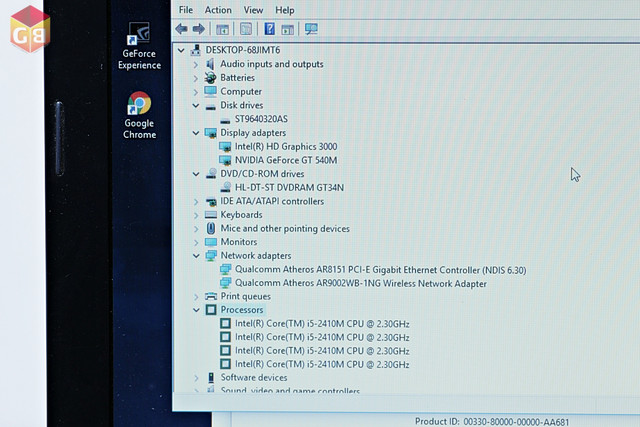
Task: Launch the Google Chrome desktop shortcut
Action: 139,115
